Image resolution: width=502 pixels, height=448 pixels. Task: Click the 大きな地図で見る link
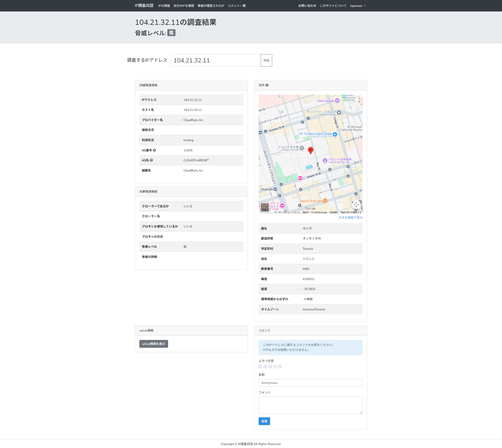pyautogui.click(x=350, y=217)
